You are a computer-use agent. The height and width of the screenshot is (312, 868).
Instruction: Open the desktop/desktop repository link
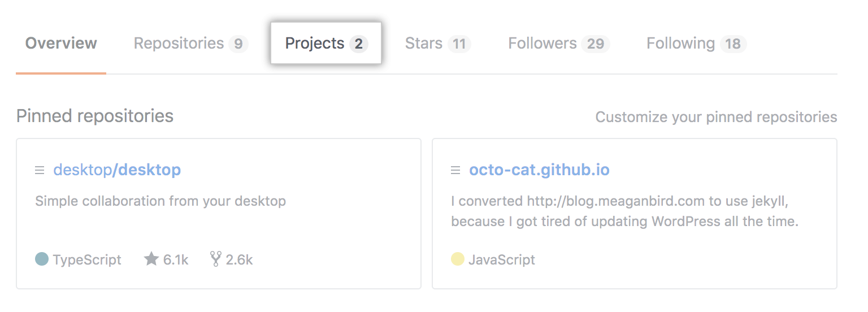117,170
